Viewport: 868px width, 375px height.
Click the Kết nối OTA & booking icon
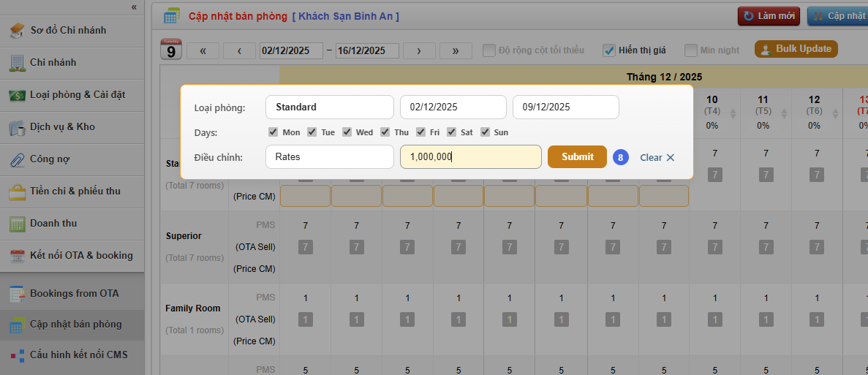click(18, 256)
